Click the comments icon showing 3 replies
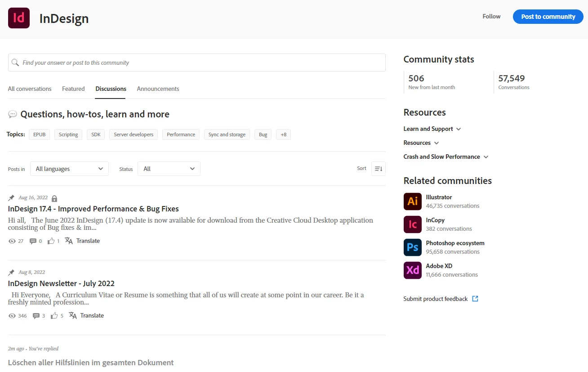Viewport: 588px width, 372px height. coord(36,316)
